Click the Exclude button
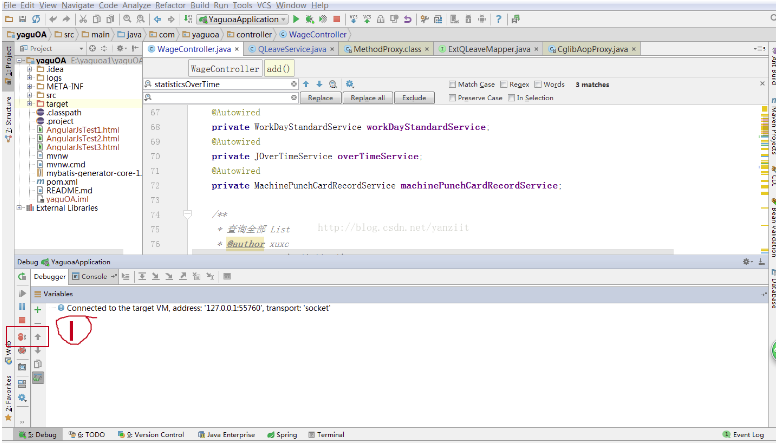776x443 pixels. pos(414,98)
